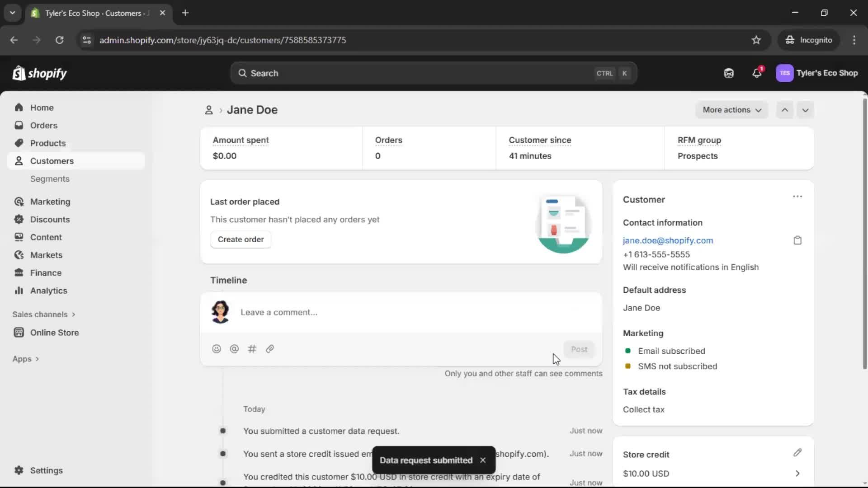
Task: Click the Create order button
Action: (241, 239)
